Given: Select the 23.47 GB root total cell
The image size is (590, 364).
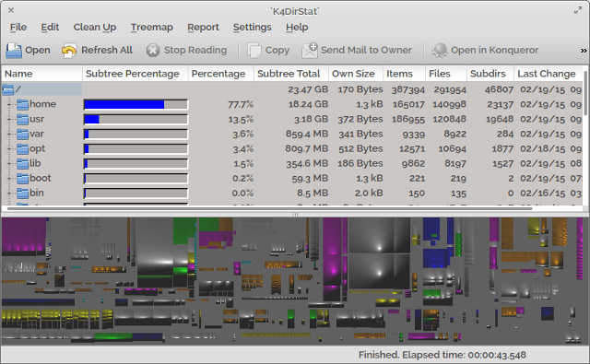Looking at the screenshot, I should coord(308,89).
